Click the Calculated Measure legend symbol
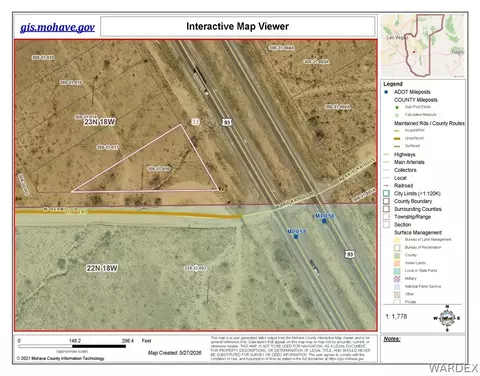This screenshot has height=376, width=480. pyautogui.click(x=397, y=115)
